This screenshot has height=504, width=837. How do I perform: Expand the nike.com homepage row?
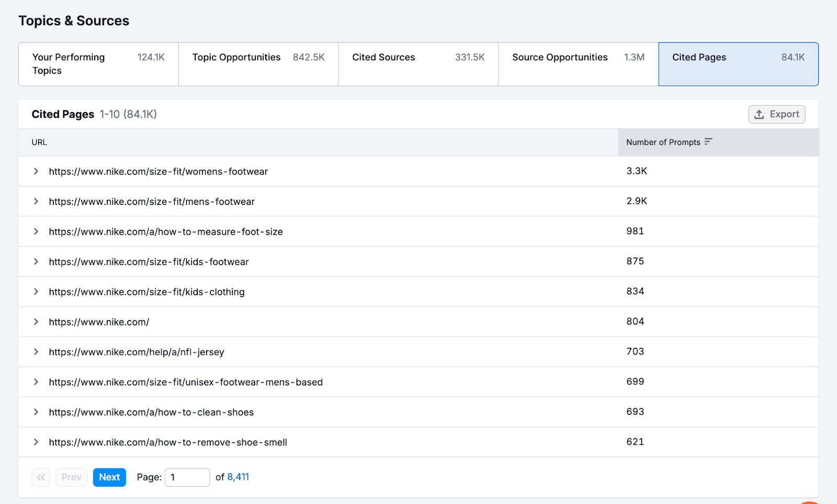click(36, 322)
